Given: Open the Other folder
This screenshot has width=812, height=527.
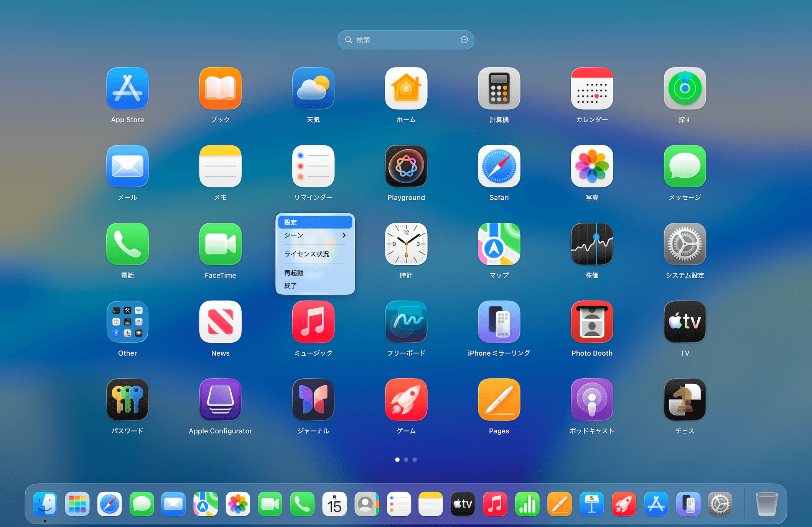Looking at the screenshot, I should (x=127, y=322).
